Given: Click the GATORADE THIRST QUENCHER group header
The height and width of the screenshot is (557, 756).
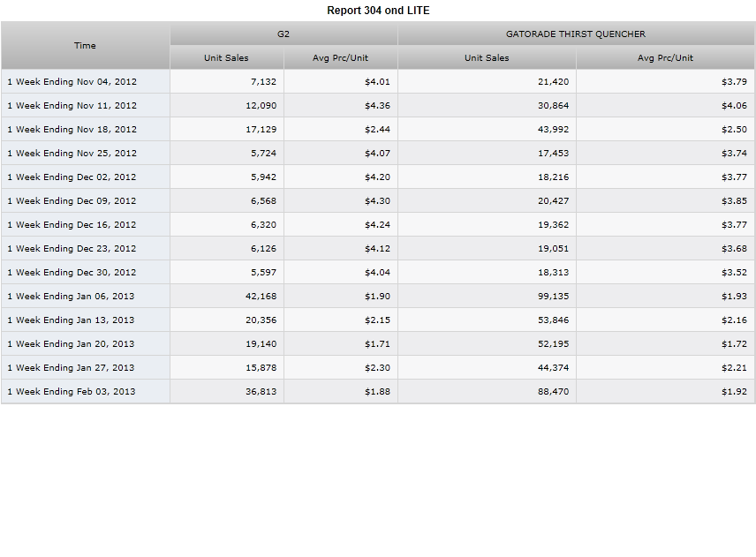Looking at the screenshot, I should click(576, 34).
